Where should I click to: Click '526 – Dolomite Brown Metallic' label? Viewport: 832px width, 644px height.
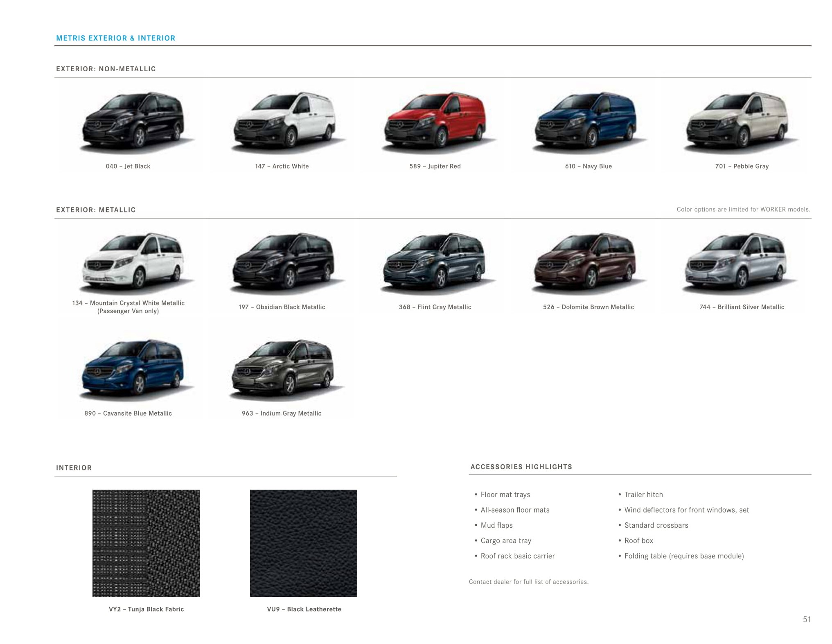(588, 307)
